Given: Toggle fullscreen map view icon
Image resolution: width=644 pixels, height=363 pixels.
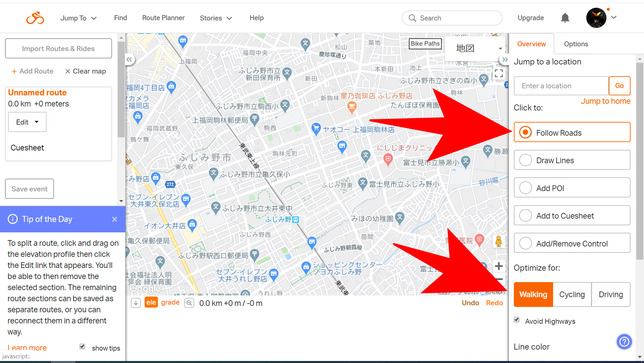Looking at the screenshot, I should coord(499,73).
